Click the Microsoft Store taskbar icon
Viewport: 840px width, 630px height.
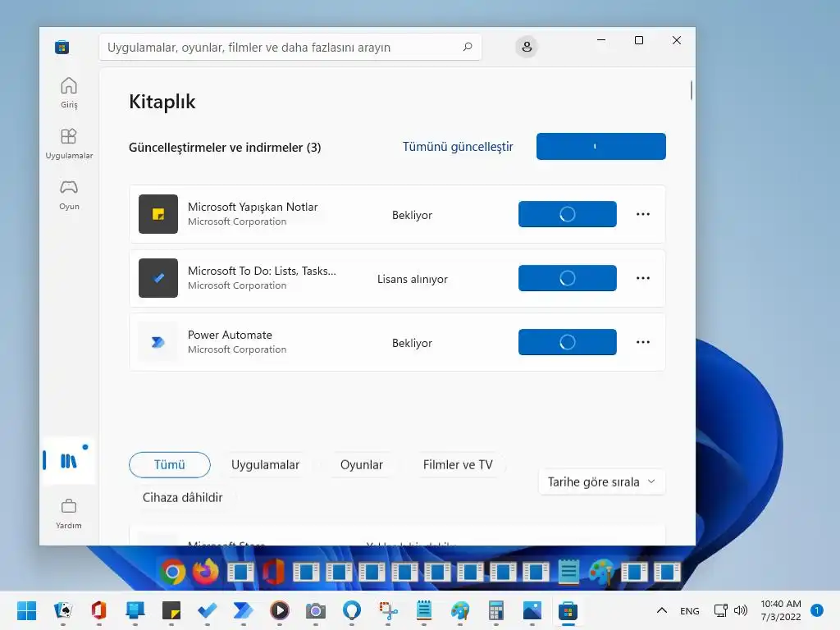(568, 610)
